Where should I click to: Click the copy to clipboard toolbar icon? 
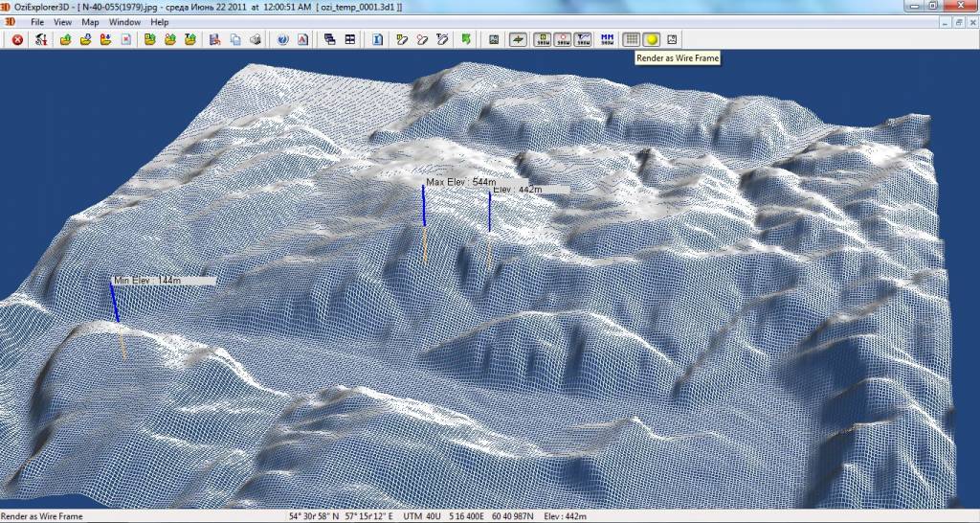pyautogui.click(x=234, y=39)
